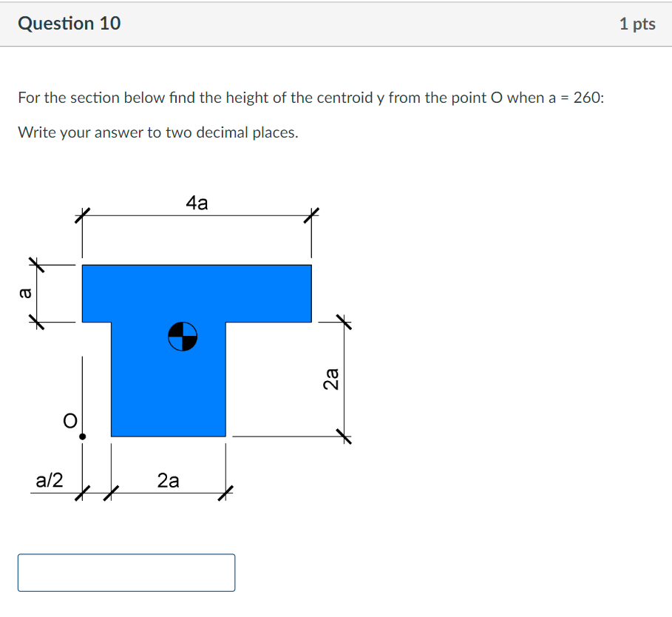Screen dimensions: 672x617
Task: Click the 1 pts label
Action: pyautogui.click(x=639, y=23)
